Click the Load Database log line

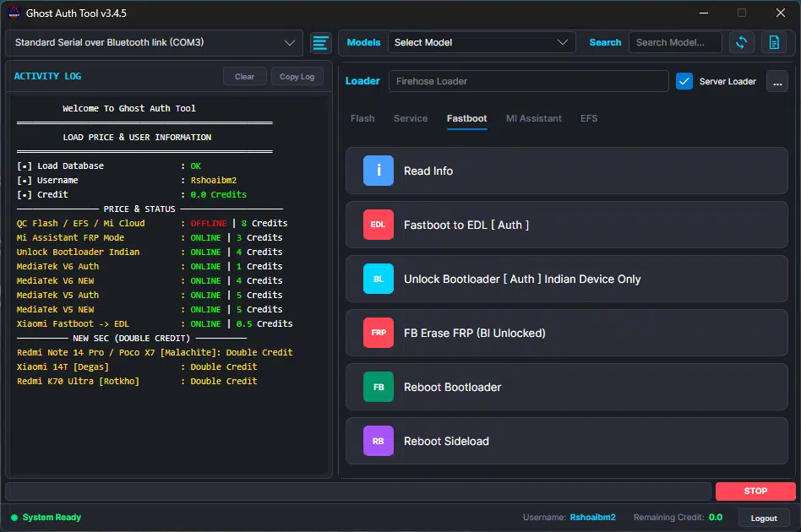(x=109, y=166)
